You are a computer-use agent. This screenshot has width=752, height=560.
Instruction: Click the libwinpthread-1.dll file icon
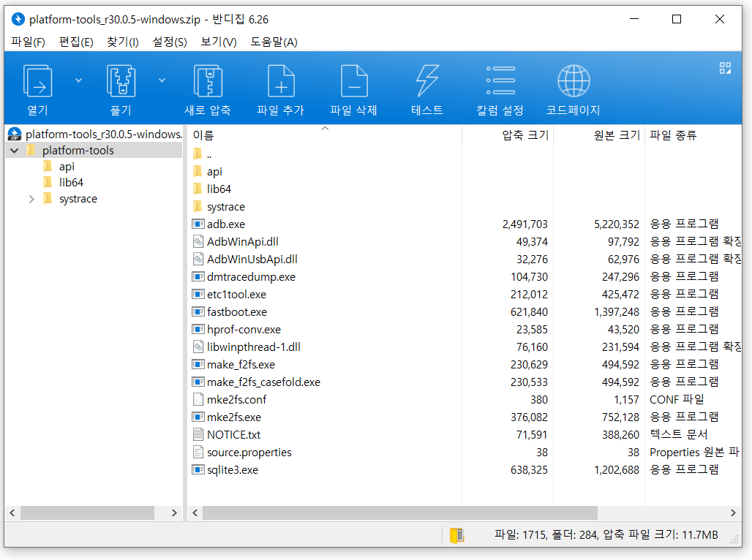click(x=198, y=347)
